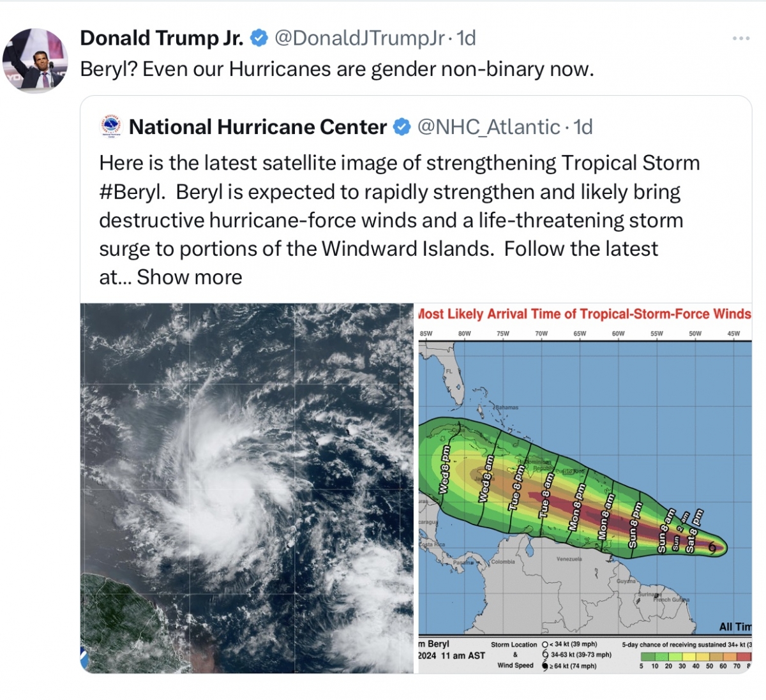Image resolution: width=766 pixels, height=700 pixels.
Task: Click the National Hurricane Center display name
Action: [x=258, y=127]
